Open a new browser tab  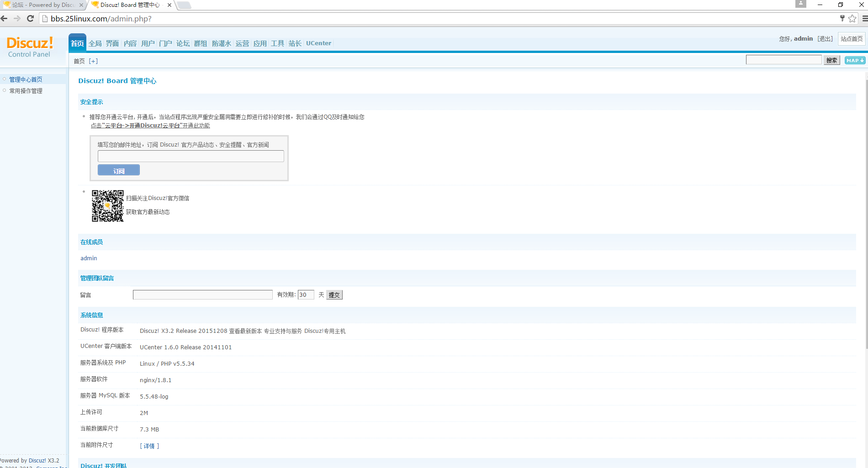[184, 5]
